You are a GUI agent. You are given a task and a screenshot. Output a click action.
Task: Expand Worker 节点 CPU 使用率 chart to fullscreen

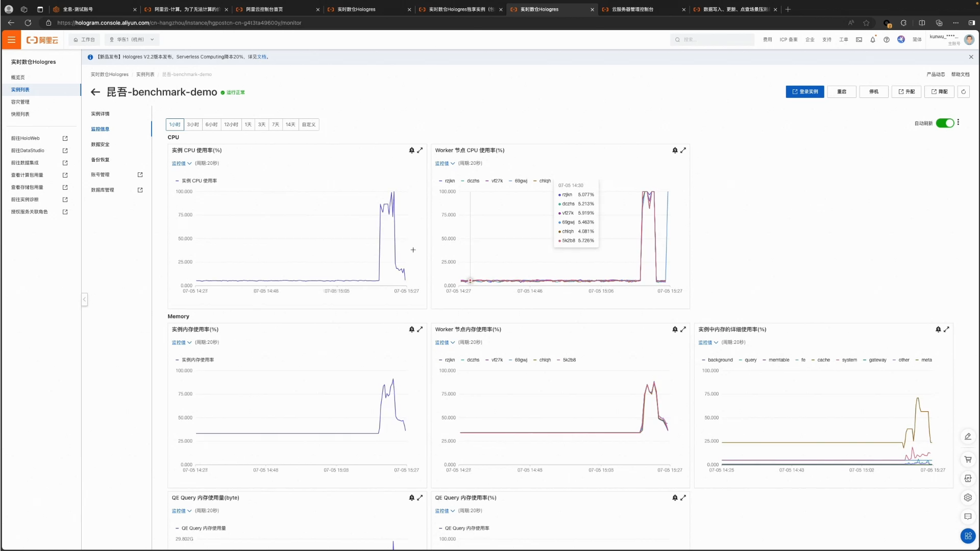click(683, 151)
